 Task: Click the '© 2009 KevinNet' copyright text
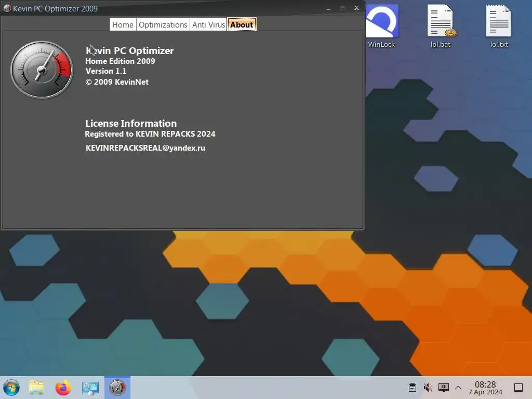[x=117, y=82]
